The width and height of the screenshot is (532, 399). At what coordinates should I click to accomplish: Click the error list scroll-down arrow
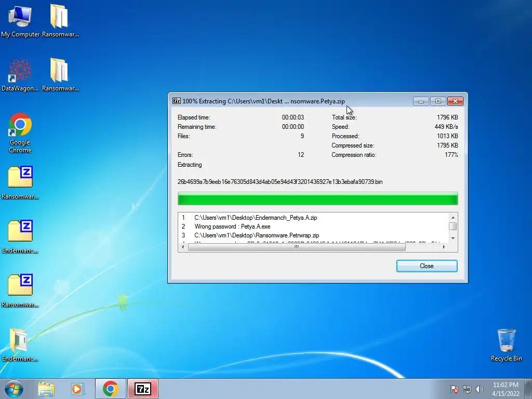coord(453,238)
